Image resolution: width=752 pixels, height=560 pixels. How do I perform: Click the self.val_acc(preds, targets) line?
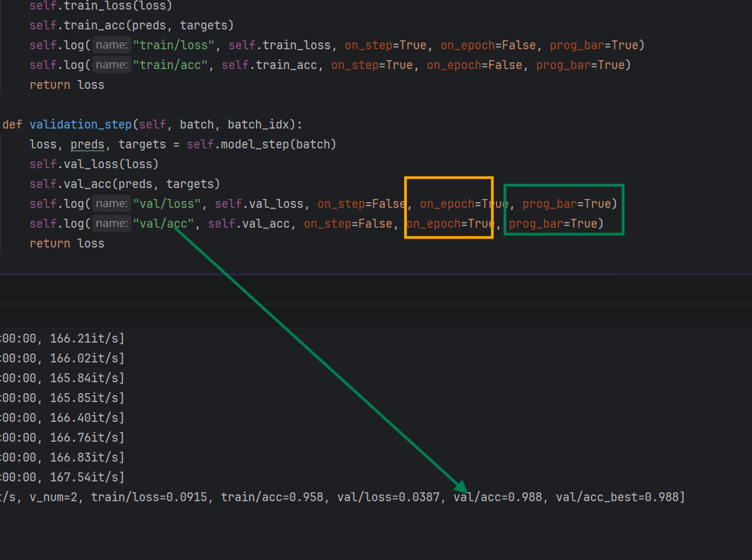(x=124, y=184)
